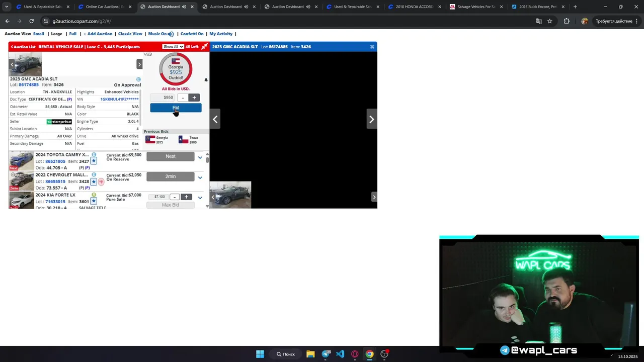Show previous thumbnail of current Acadia lot
This screenshot has height=362, width=644.
[12, 64]
